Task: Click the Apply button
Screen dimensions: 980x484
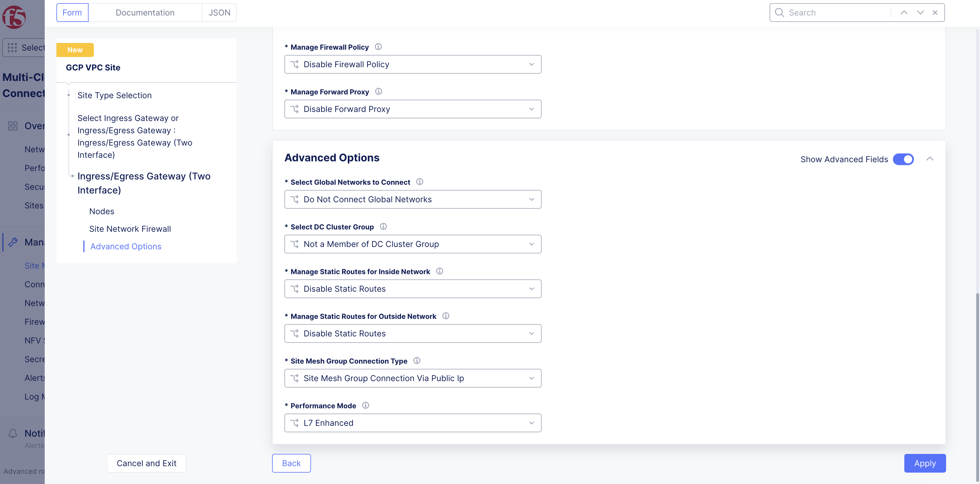Action: coord(925,463)
